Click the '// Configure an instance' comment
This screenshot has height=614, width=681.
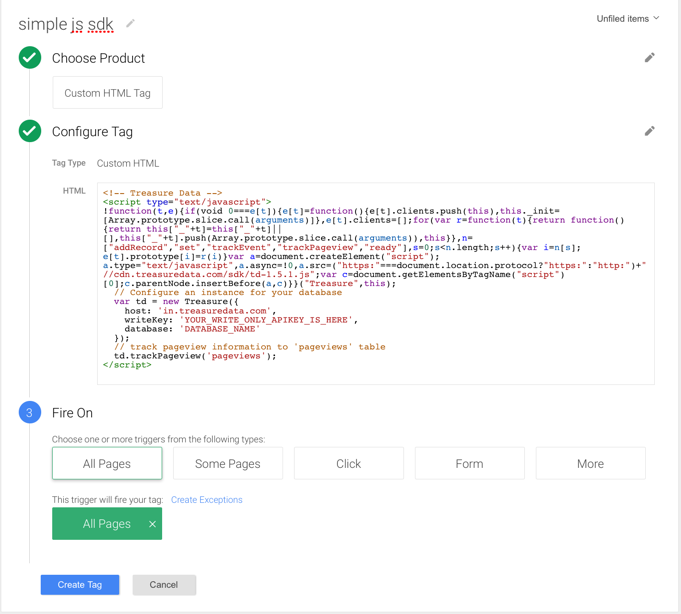(x=228, y=293)
